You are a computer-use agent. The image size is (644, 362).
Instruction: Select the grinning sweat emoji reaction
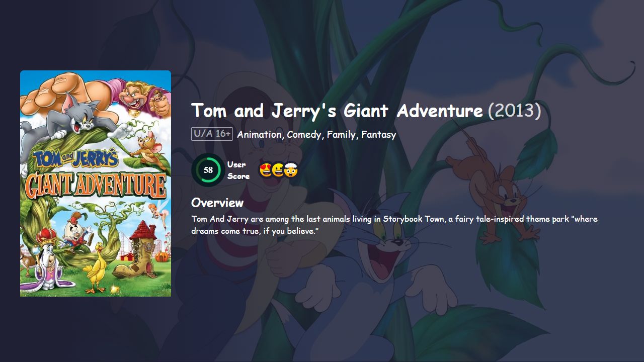(x=278, y=170)
